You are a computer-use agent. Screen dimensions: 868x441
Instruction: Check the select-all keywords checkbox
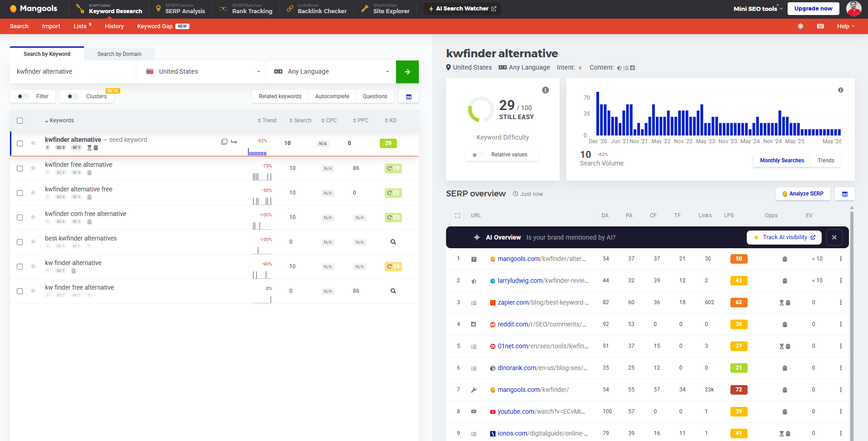coord(20,120)
